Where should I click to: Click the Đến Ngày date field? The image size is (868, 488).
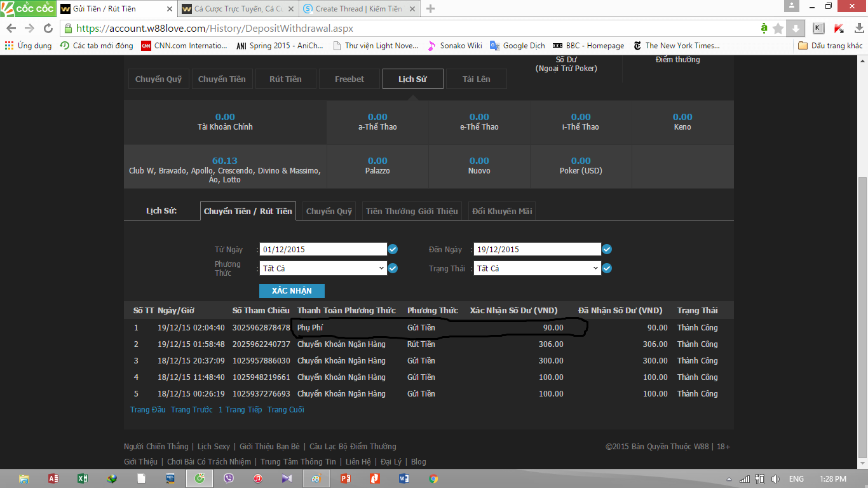click(537, 249)
